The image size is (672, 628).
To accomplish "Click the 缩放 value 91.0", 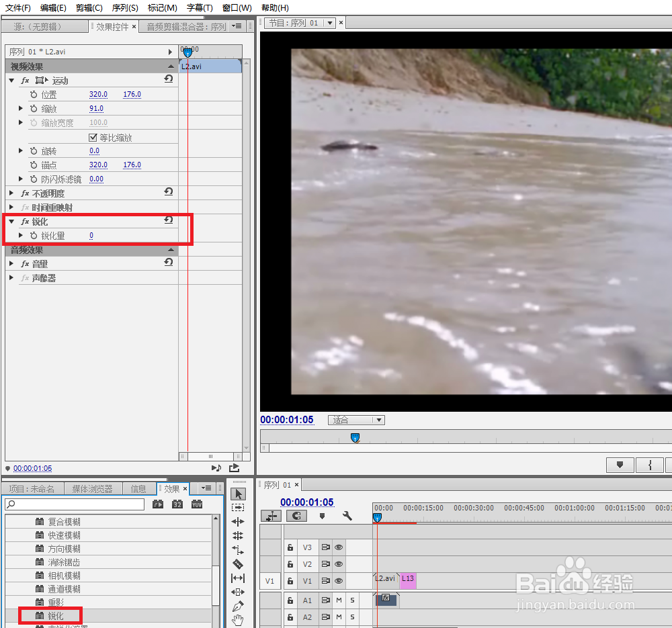I will click(x=96, y=108).
